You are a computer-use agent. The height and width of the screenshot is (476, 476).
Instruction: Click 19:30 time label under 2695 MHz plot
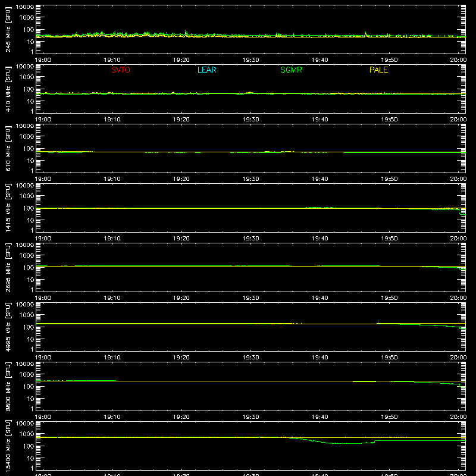point(250,298)
